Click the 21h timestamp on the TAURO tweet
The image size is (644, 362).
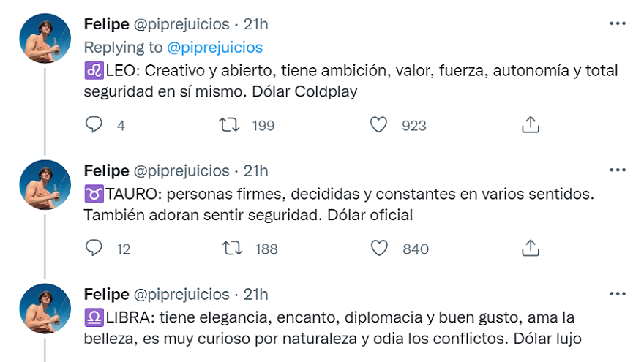pos(255,170)
